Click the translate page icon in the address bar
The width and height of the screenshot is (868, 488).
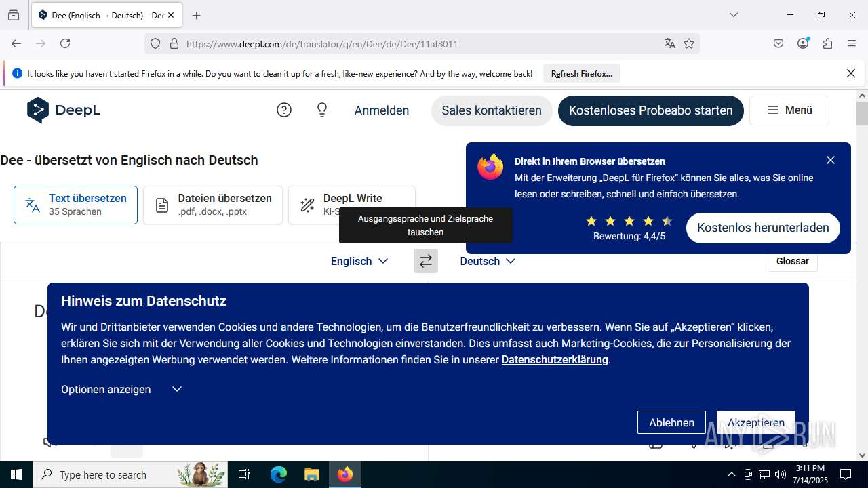670,43
